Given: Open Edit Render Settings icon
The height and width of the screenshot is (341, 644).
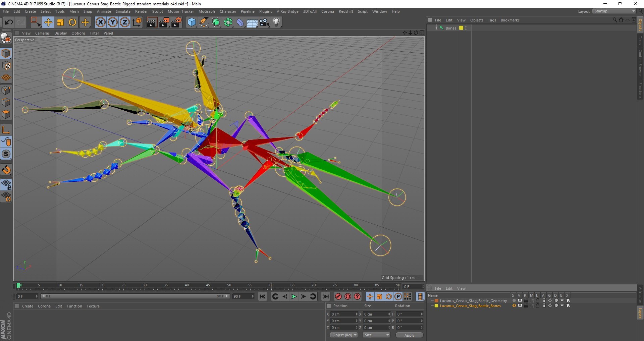Looking at the screenshot, I should coord(176,22).
